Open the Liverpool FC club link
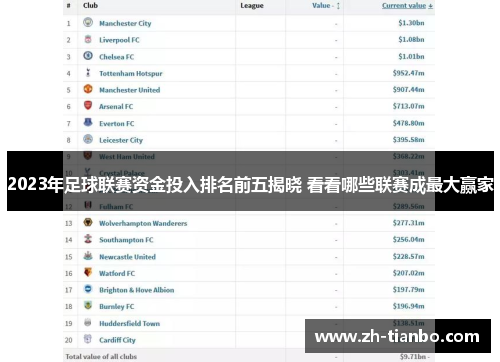Screen dimensions: 500x362 119,40
